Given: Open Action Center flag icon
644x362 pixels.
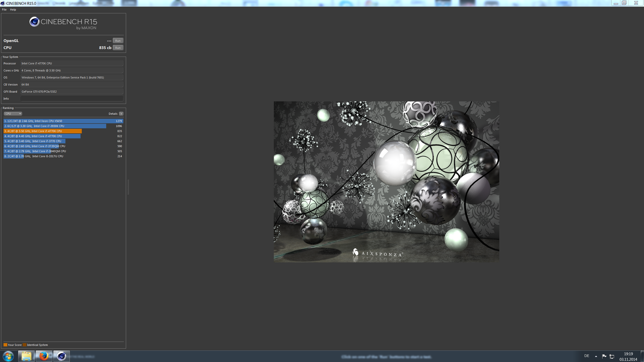Looking at the screenshot, I should [604, 356].
